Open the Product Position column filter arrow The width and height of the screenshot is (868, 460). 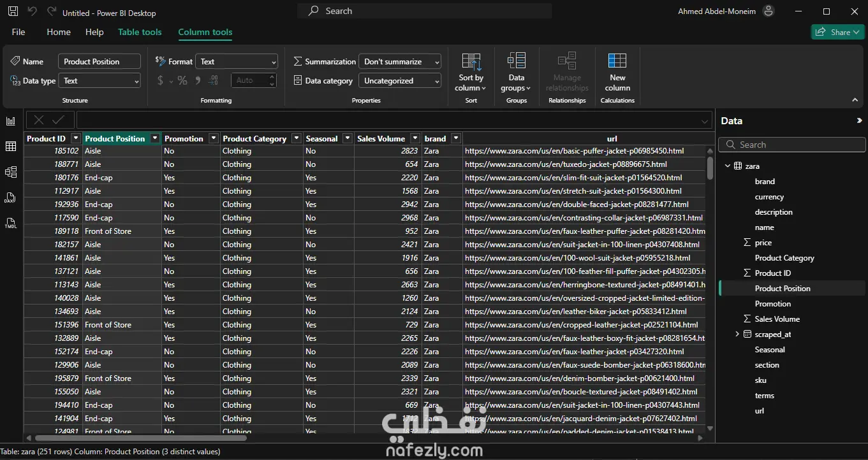tap(155, 138)
